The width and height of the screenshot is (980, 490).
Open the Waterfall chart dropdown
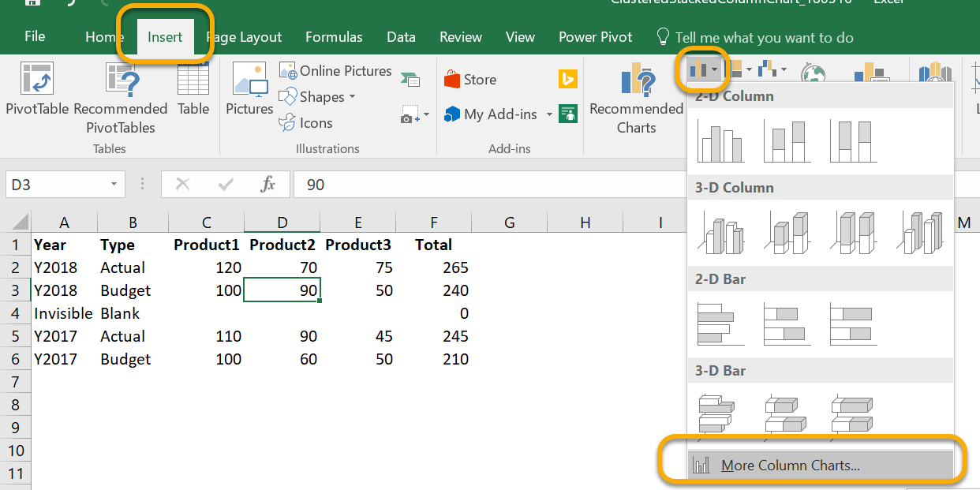point(772,70)
